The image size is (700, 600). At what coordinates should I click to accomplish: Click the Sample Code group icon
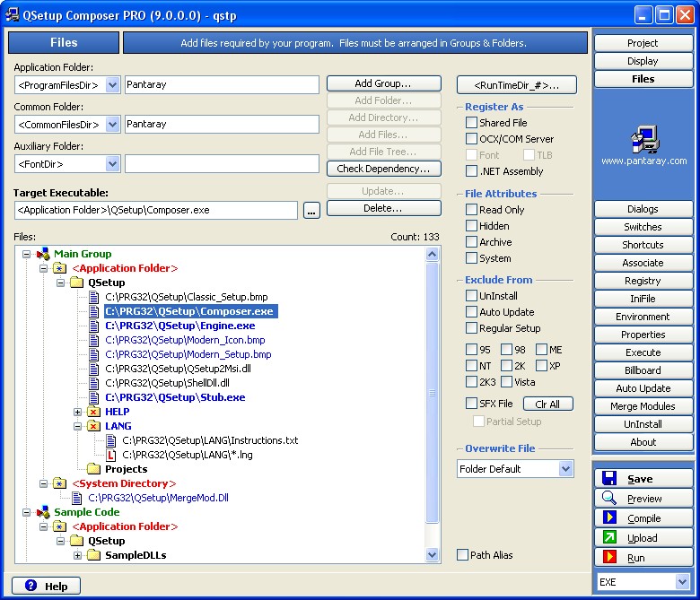(x=43, y=512)
